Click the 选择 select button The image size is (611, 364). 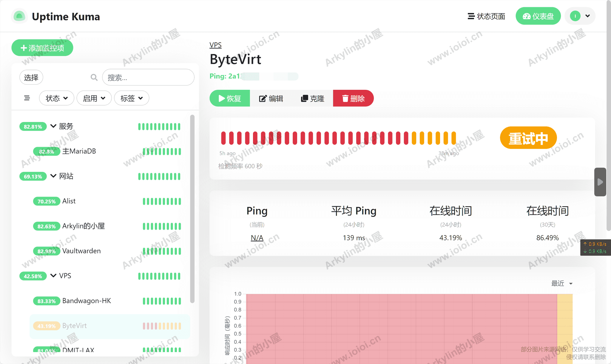31,78
